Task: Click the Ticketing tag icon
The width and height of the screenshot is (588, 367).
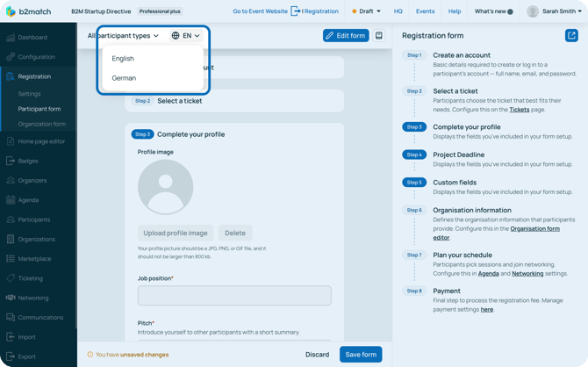Action: point(11,278)
